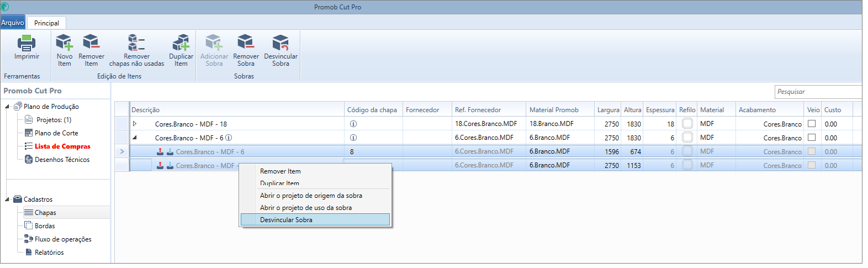Click the Pesquisar search field
The height and width of the screenshot is (268, 868).
(818, 92)
